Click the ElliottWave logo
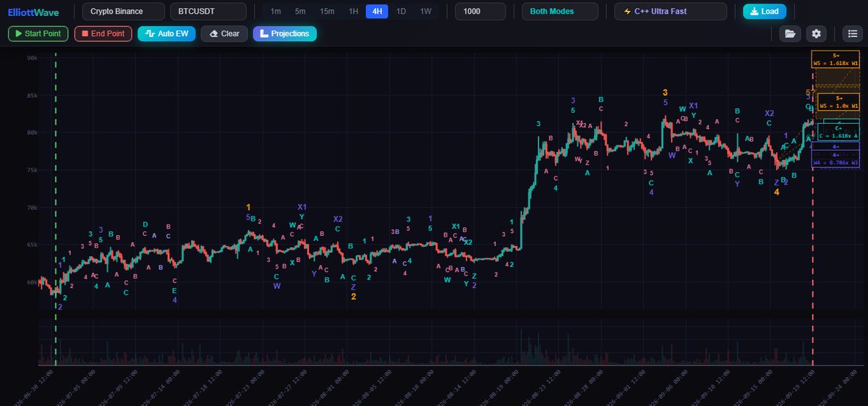The height and width of the screenshot is (406, 868). [x=35, y=12]
